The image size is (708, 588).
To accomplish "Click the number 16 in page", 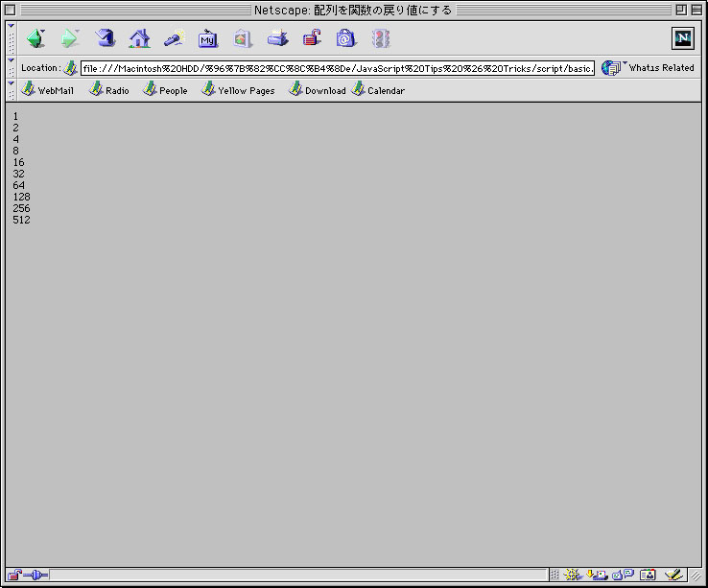I will pyautogui.click(x=18, y=162).
